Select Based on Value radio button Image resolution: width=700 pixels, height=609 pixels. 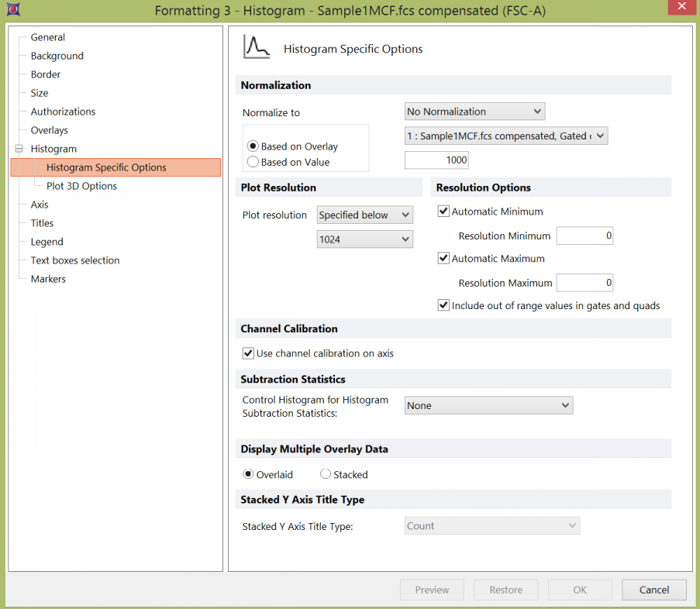[x=253, y=162]
